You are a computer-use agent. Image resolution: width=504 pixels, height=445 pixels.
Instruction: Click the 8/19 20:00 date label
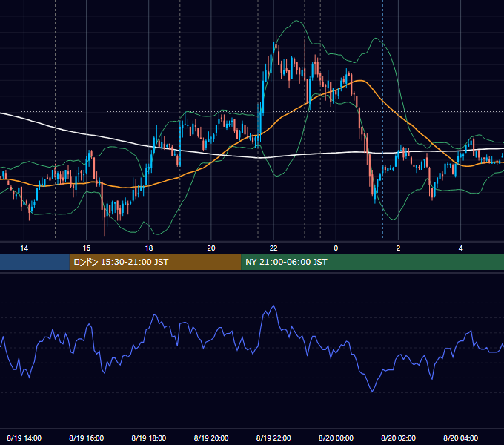(x=211, y=438)
